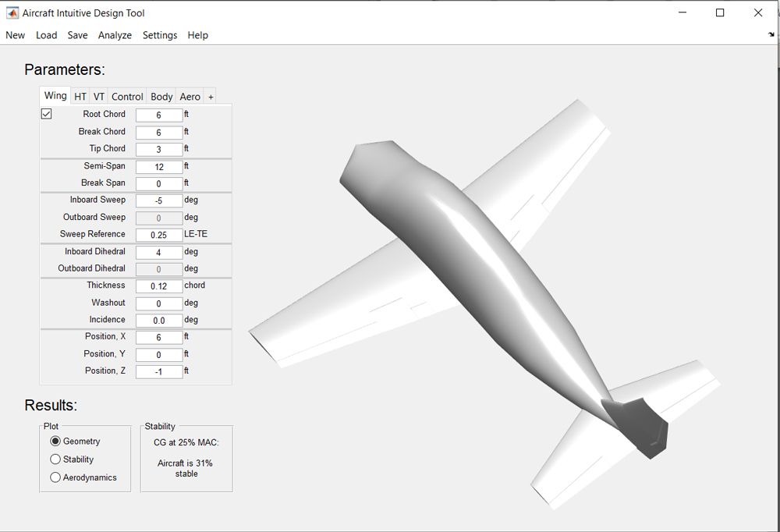Click the Semi-Span value field
Screen dimensions: 780x532
coord(159,167)
